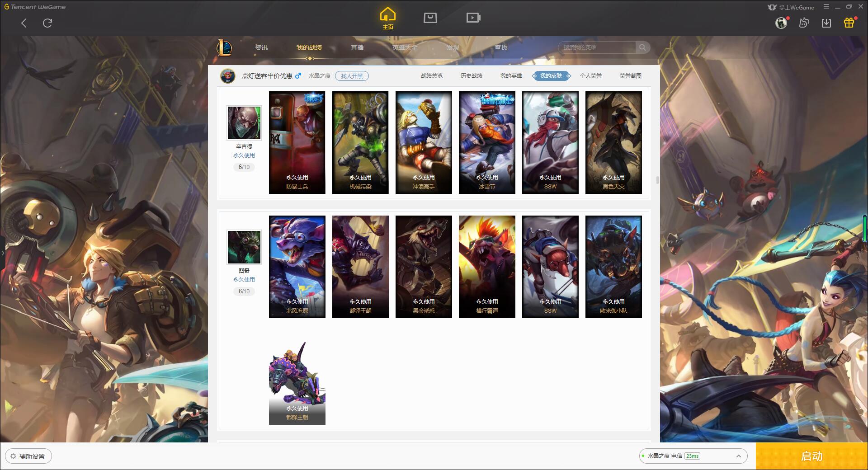Open the user avatar in top bar
868x470 pixels.
point(781,23)
